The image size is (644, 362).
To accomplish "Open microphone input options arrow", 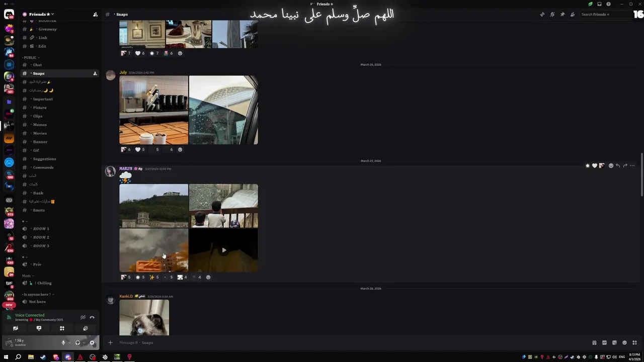I will (69, 343).
